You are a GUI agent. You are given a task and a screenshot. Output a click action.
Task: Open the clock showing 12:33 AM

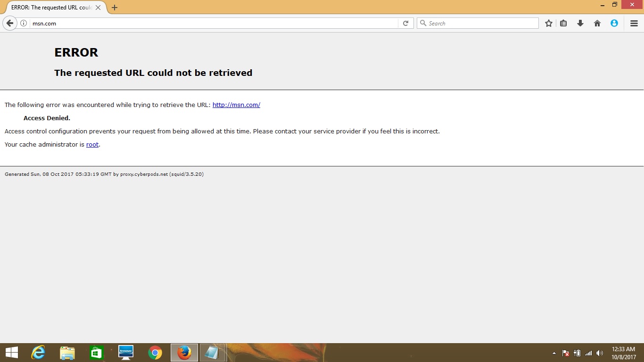[624, 353]
